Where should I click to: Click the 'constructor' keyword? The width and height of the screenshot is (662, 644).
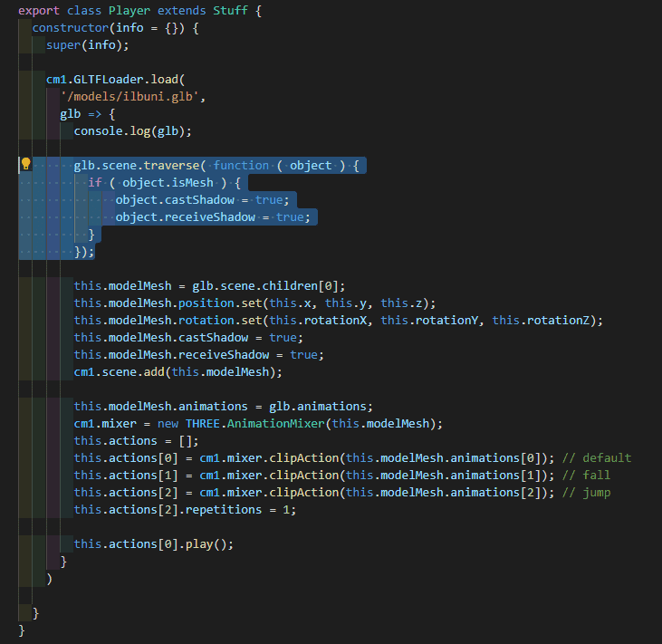click(71, 28)
